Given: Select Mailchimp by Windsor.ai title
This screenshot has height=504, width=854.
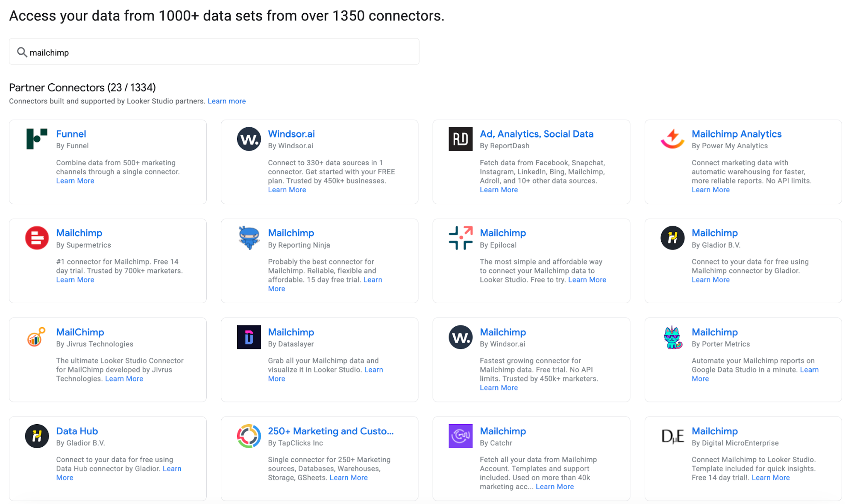Looking at the screenshot, I should point(503,332).
